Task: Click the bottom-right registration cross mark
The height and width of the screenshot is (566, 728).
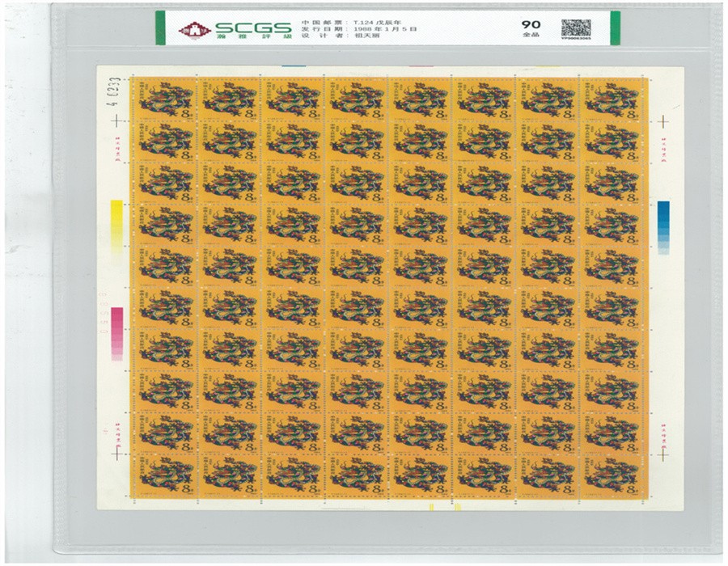Action: 662,454
